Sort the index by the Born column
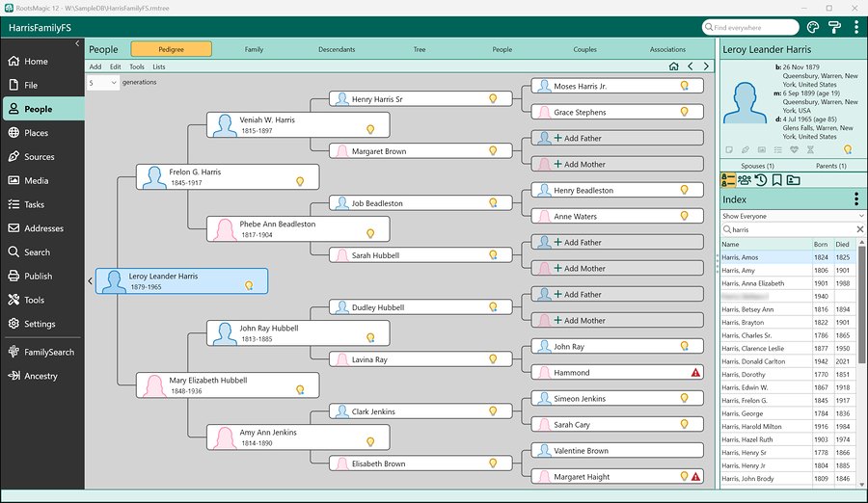Image resolution: width=868 pixels, height=503 pixels. 821,244
